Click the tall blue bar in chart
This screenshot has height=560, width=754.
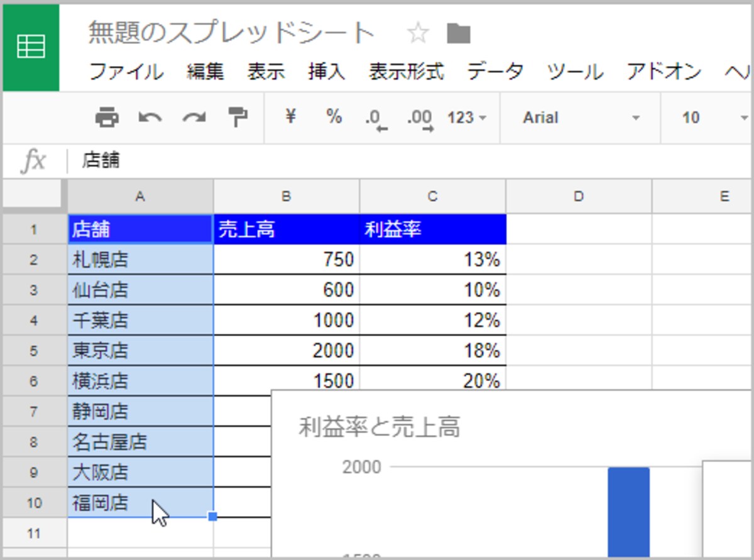(x=628, y=512)
